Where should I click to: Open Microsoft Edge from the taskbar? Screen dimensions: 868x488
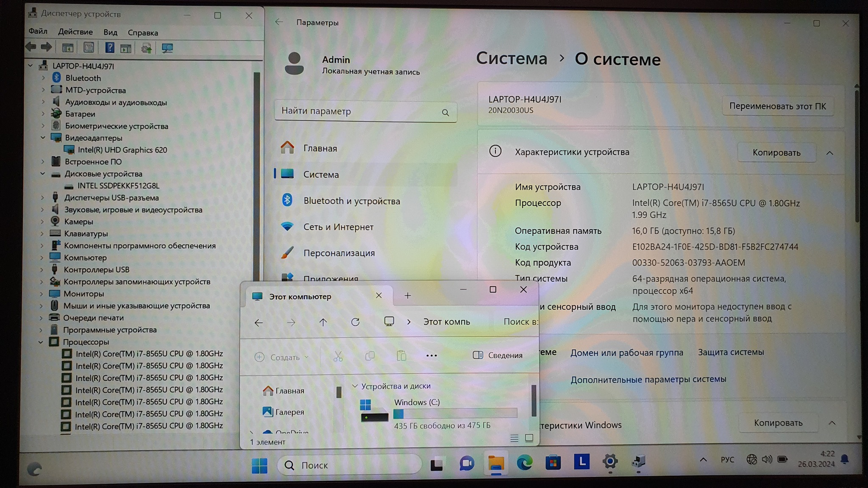pos(524,463)
